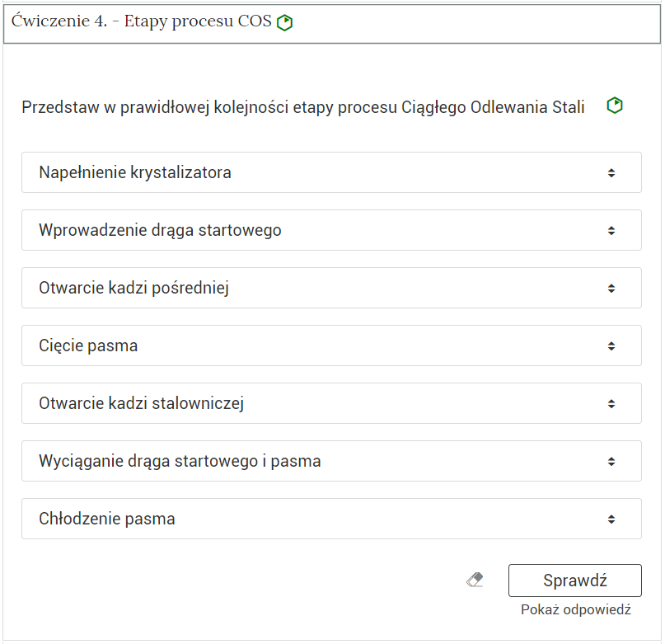This screenshot has width=665, height=644.
Task: Click sort arrows on Wprowadzenie drąga startowego row
Action: [x=611, y=231]
